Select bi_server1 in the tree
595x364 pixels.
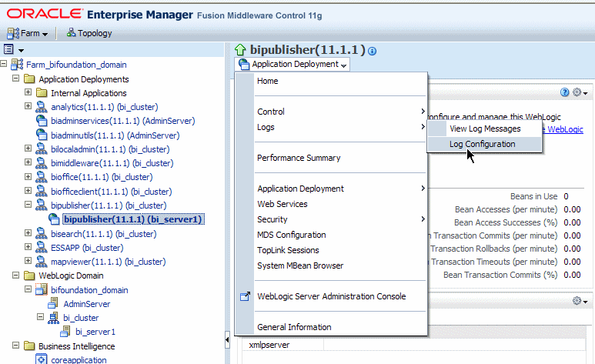point(95,332)
